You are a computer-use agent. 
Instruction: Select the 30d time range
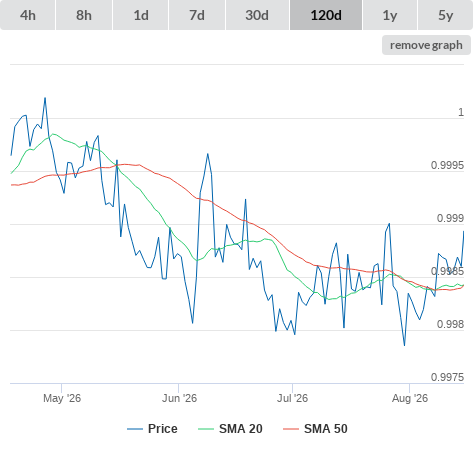[257, 15]
